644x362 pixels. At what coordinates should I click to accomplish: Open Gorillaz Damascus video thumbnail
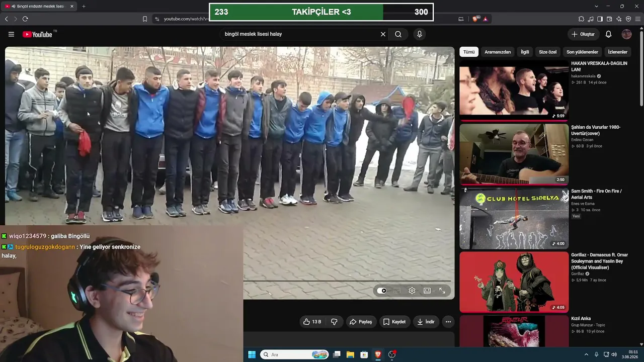pos(514,282)
